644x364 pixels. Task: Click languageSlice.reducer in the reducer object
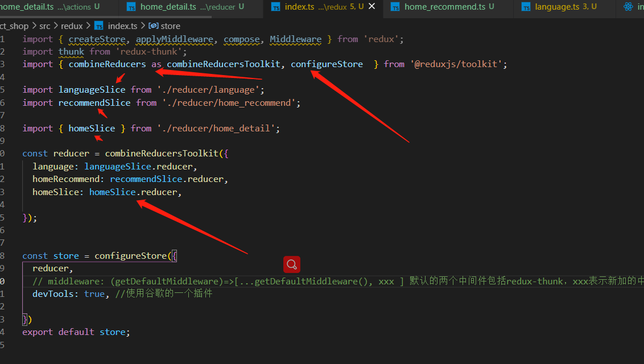138,166
